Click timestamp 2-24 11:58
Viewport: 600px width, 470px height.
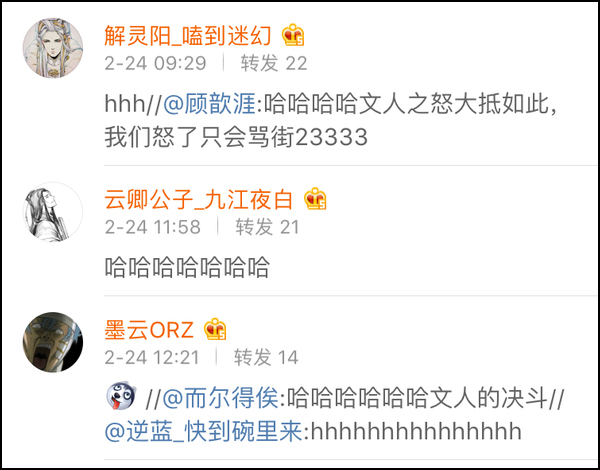pyautogui.click(x=153, y=227)
